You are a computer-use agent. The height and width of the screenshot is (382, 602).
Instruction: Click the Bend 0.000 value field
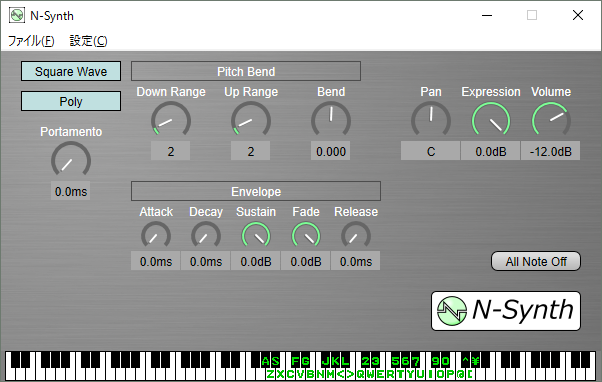pyautogui.click(x=331, y=151)
